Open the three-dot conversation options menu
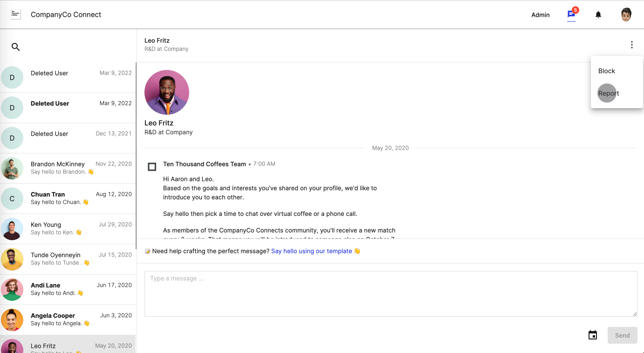 632,45
